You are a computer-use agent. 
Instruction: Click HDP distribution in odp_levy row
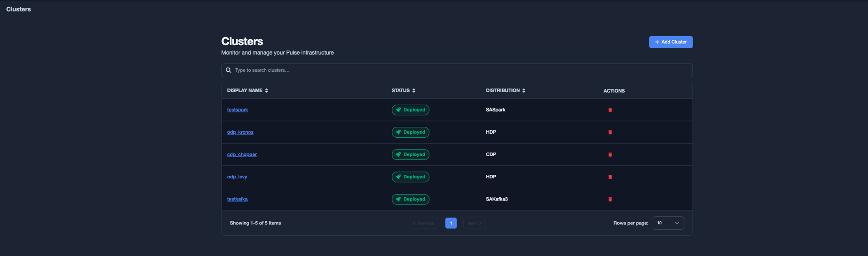(x=491, y=177)
